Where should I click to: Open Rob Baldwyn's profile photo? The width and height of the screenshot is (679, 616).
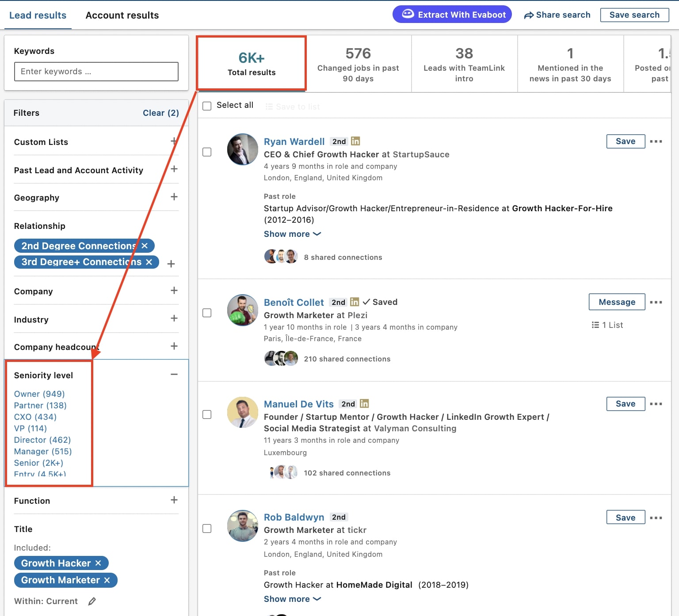(x=243, y=526)
